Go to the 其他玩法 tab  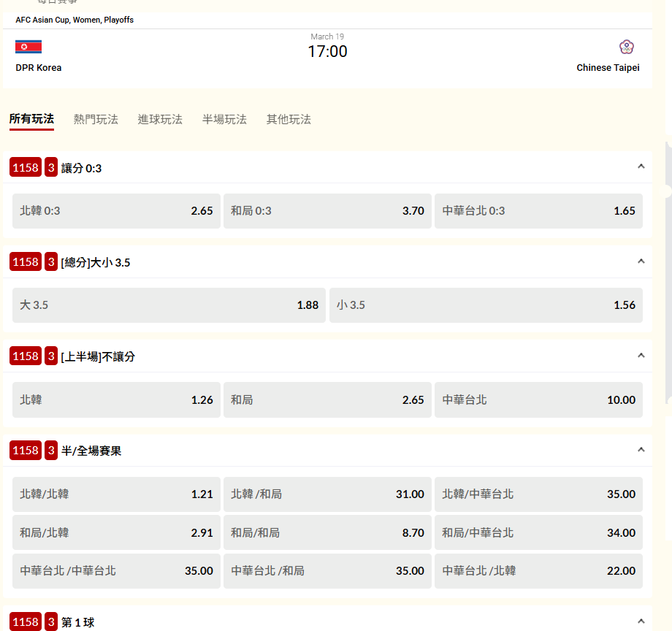point(289,119)
